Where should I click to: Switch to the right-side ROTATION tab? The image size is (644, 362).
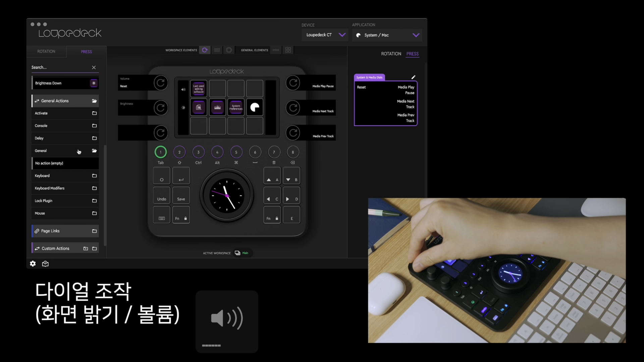(391, 54)
